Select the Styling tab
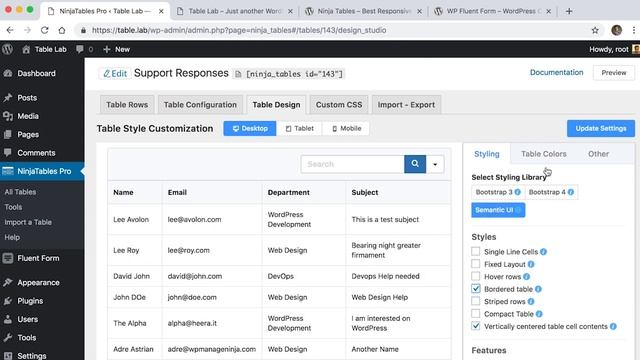 coord(487,154)
